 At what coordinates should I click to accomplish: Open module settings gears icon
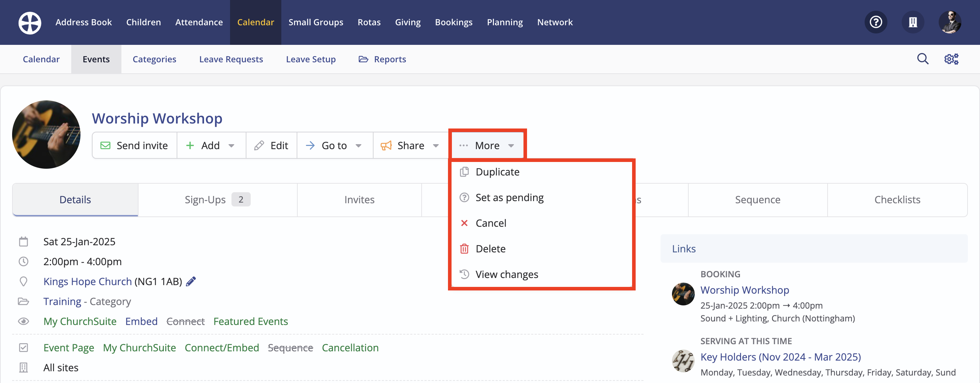[x=952, y=59]
